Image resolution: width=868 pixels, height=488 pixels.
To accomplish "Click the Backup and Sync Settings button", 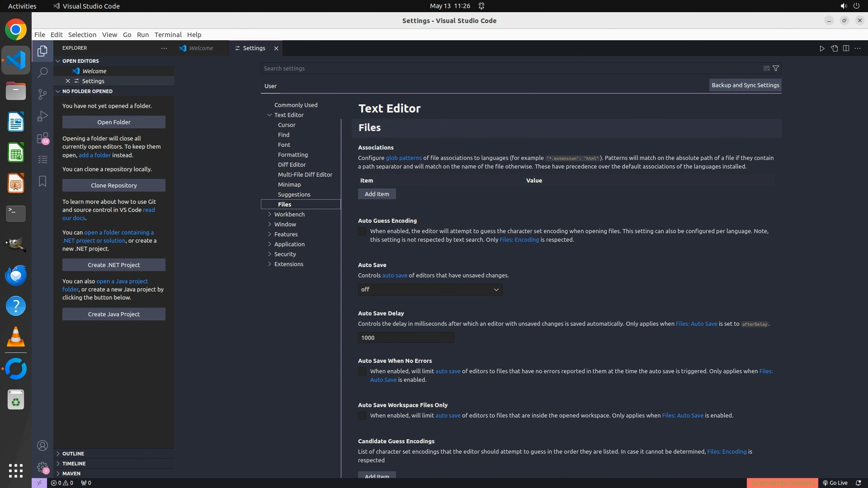I will point(745,85).
